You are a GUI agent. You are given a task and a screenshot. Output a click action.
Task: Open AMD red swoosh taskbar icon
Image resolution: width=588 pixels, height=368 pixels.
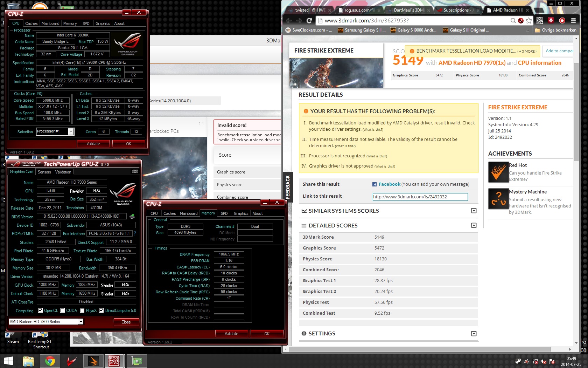(x=71, y=361)
